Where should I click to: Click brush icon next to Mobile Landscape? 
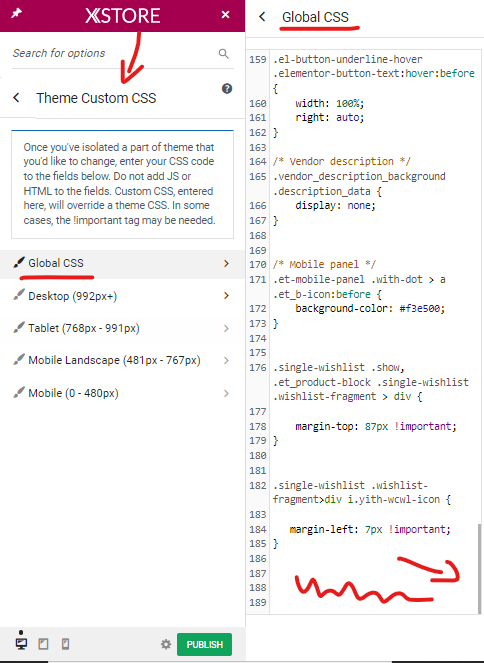click(19, 359)
